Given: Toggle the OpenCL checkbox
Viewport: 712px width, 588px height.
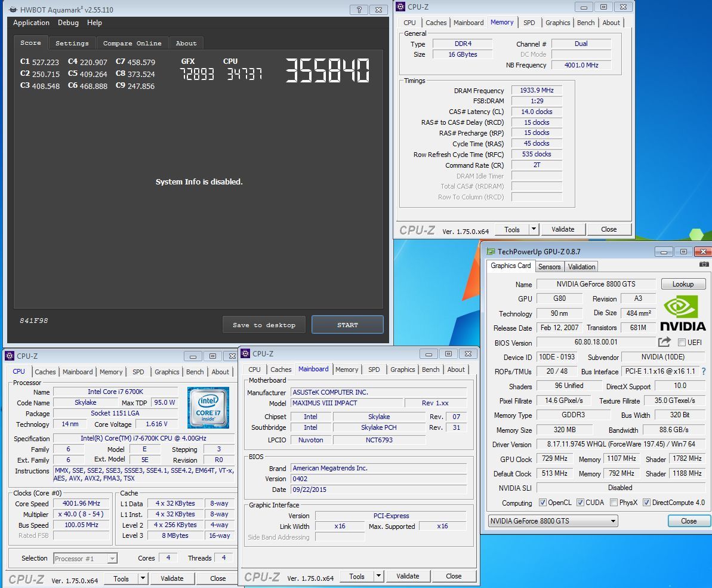Looking at the screenshot, I should tap(543, 503).
